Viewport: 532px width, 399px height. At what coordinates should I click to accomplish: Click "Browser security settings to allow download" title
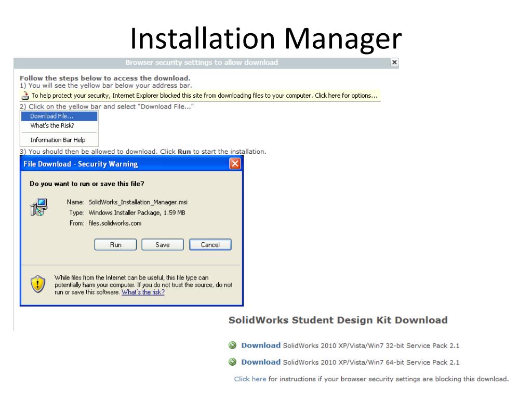[202, 62]
